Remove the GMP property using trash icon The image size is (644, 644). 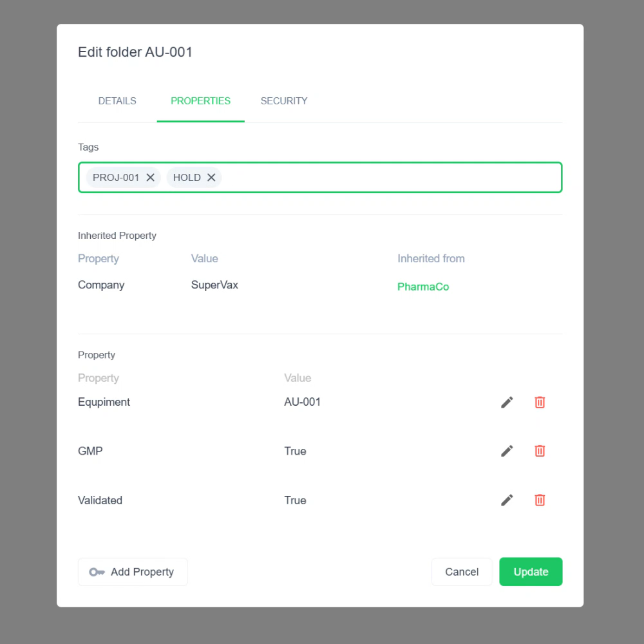point(540,451)
